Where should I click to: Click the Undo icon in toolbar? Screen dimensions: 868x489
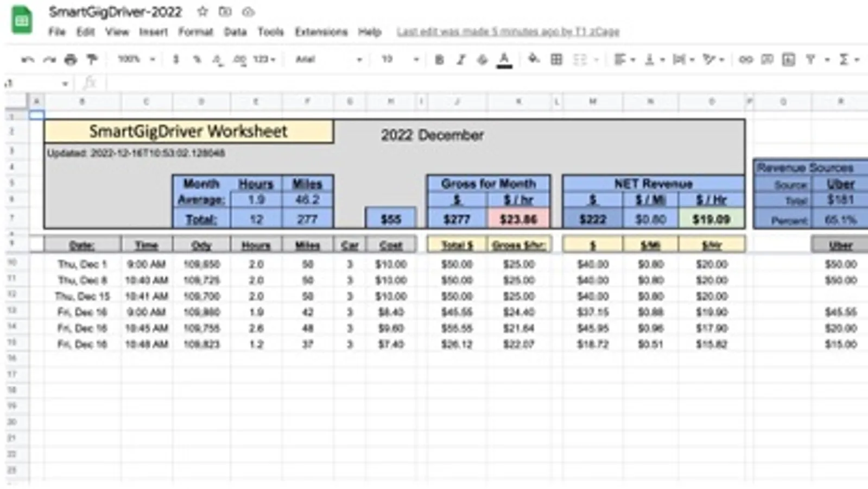[27, 59]
